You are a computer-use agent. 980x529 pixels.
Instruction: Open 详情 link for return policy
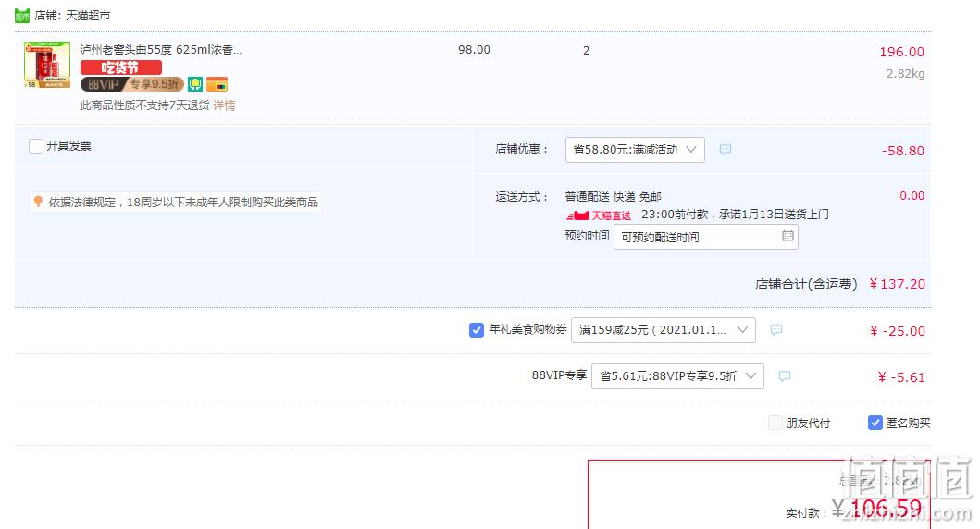tap(224, 105)
